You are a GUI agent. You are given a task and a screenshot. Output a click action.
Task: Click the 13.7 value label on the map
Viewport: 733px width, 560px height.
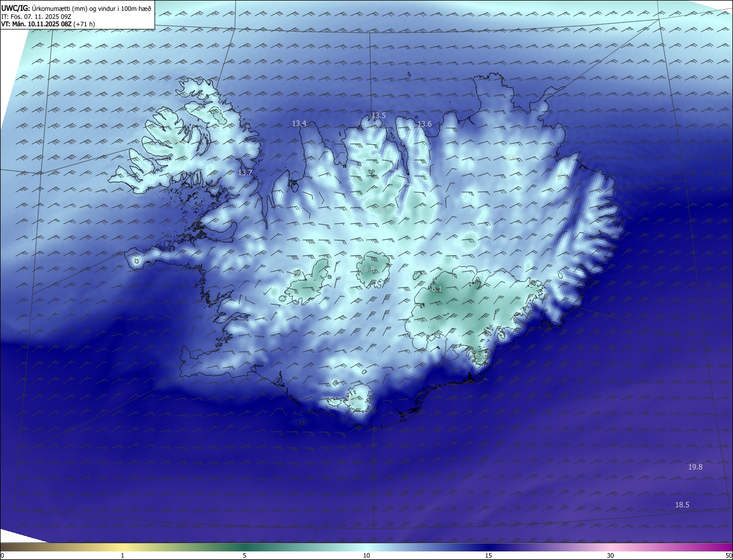click(x=245, y=172)
